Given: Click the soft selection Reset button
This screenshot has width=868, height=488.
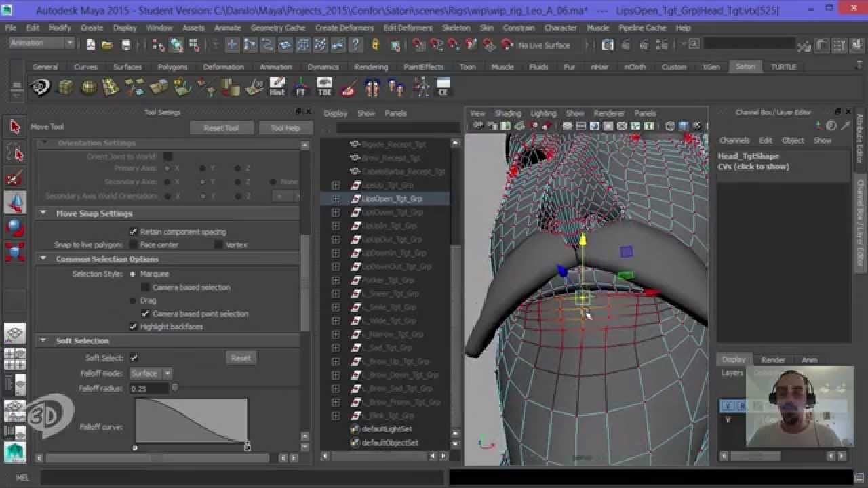Looking at the screenshot, I should pos(241,358).
